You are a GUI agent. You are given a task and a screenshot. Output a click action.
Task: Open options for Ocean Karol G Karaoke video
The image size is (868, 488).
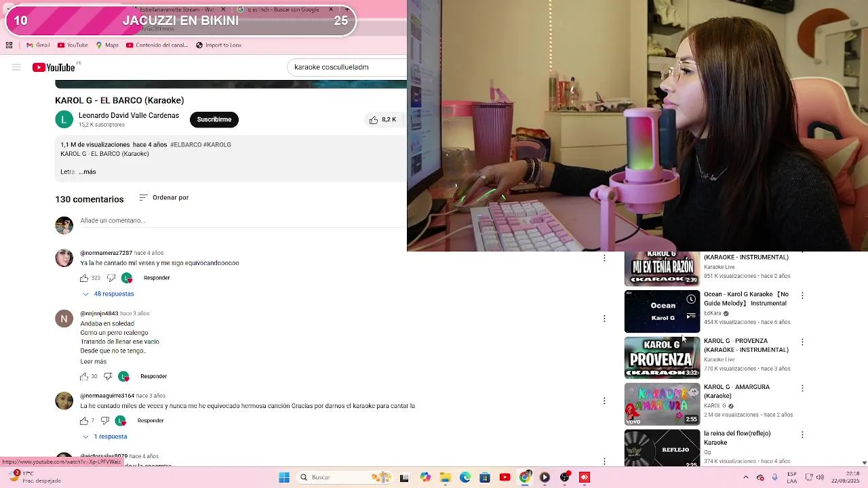(802, 296)
